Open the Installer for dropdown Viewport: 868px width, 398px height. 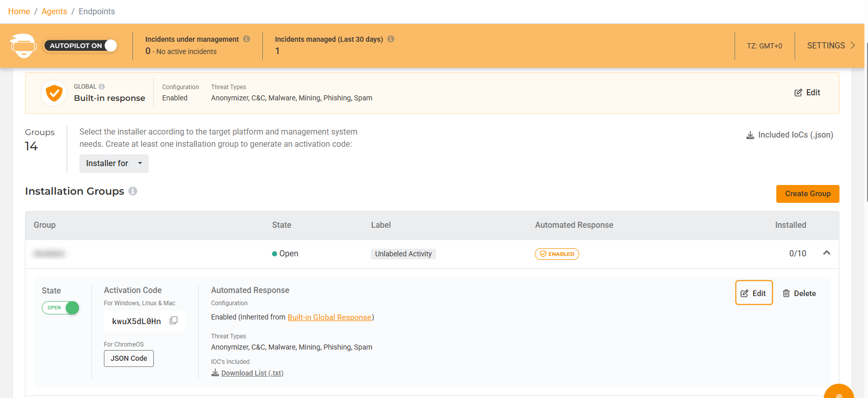[114, 164]
